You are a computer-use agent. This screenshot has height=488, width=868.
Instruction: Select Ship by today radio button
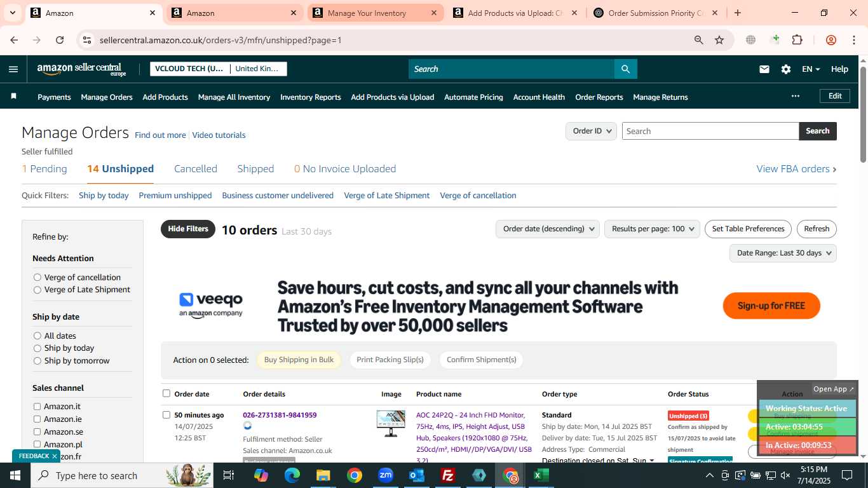(x=37, y=348)
